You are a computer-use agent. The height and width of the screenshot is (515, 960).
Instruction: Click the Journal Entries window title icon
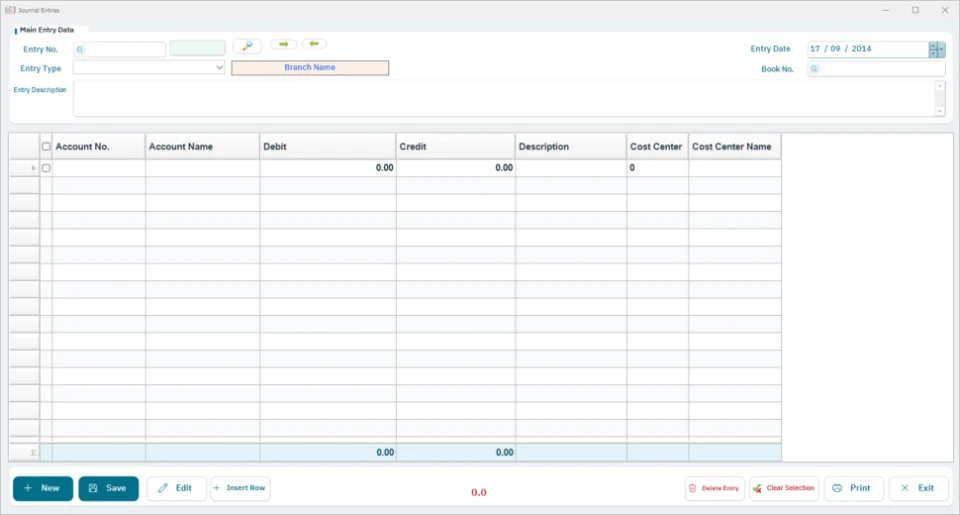pyautogui.click(x=10, y=10)
